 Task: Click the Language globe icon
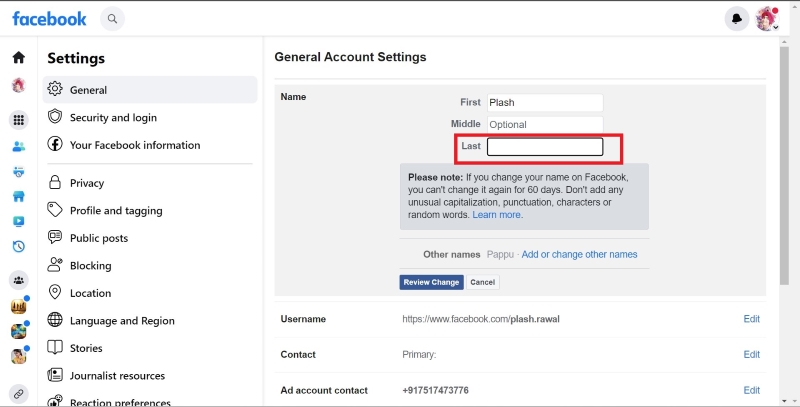pyautogui.click(x=55, y=320)
